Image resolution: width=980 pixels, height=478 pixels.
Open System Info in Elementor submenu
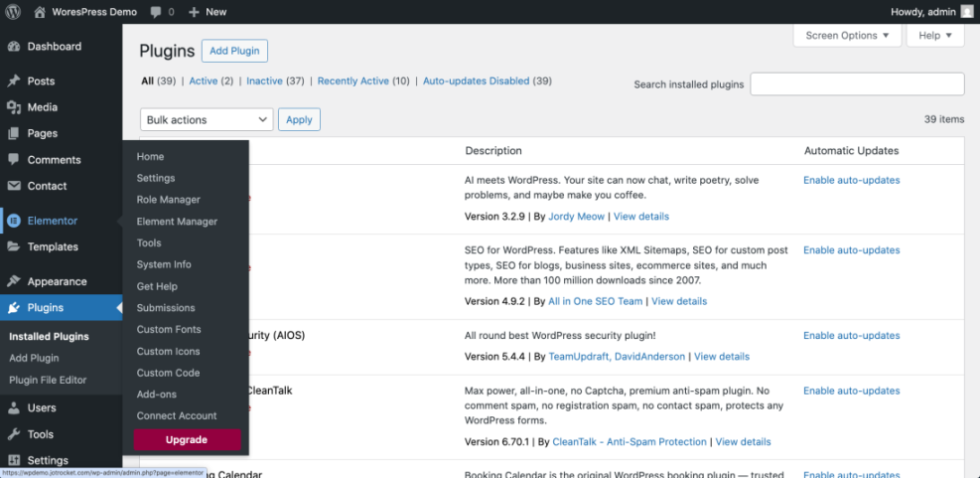tap(164, 264)
